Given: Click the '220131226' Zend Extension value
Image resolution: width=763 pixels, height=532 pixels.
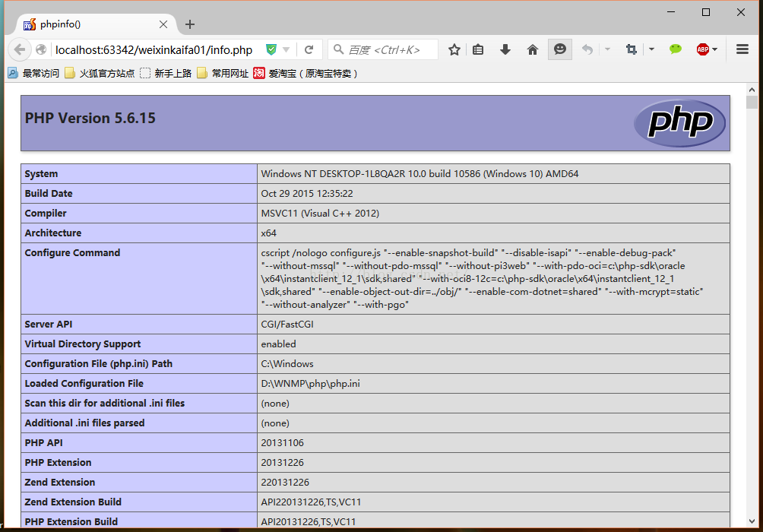Looking at the screenshot, I should point(285,483).
